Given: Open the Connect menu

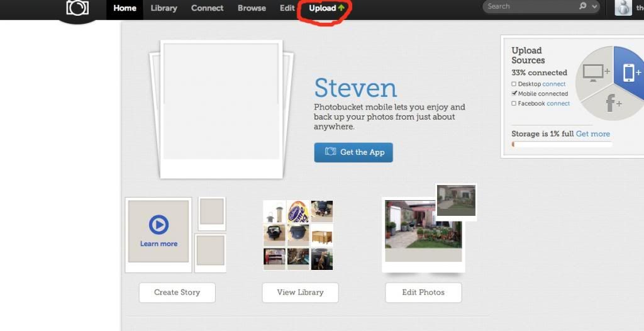Looking at the screenshot, I should click(208, 8).
